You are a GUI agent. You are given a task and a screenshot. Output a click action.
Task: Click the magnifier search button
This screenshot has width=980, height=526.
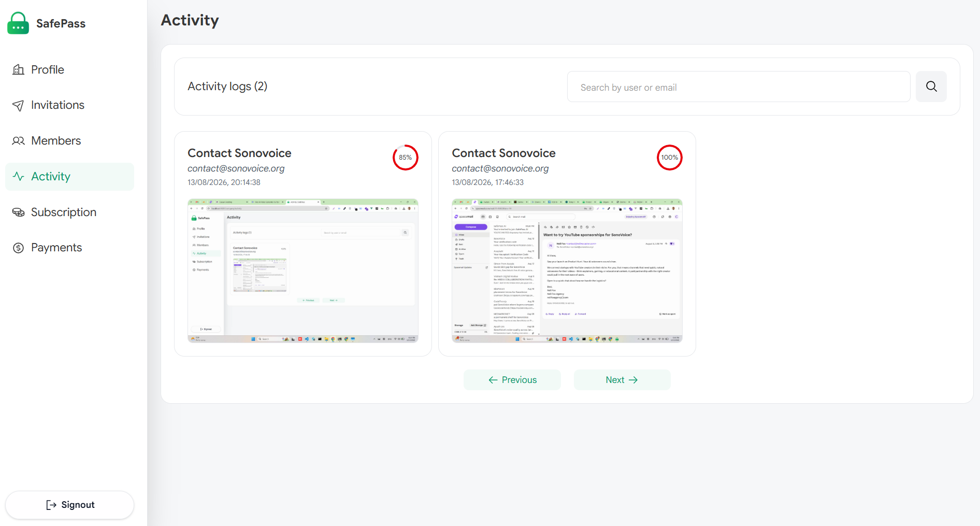pyautogui.click(x=931, y=87)
